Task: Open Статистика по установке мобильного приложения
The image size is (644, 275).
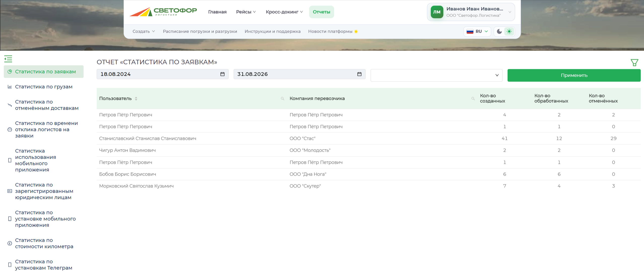Action: [x=44, y=219]
